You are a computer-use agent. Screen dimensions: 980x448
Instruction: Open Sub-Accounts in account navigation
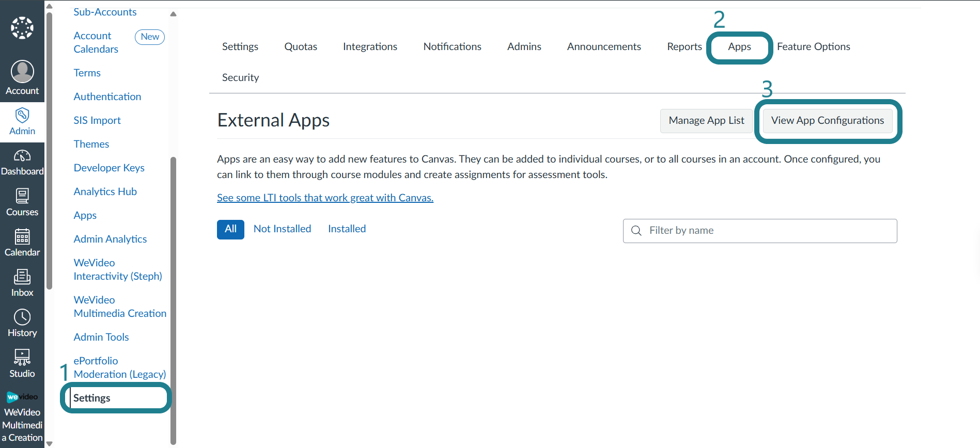pyautogui.click(x=105, y=12)
